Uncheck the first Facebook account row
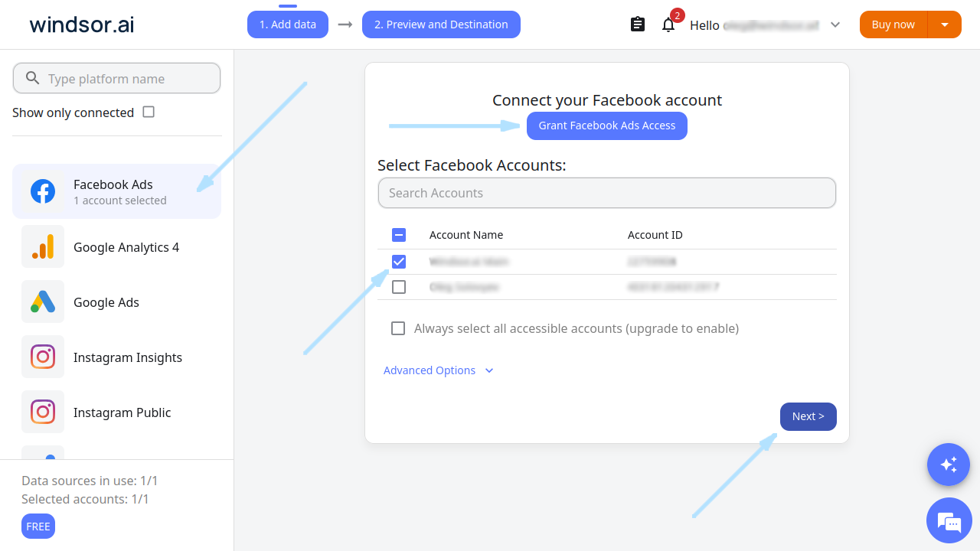The width and height of the screenshot is (980, 551). [398, 262]
